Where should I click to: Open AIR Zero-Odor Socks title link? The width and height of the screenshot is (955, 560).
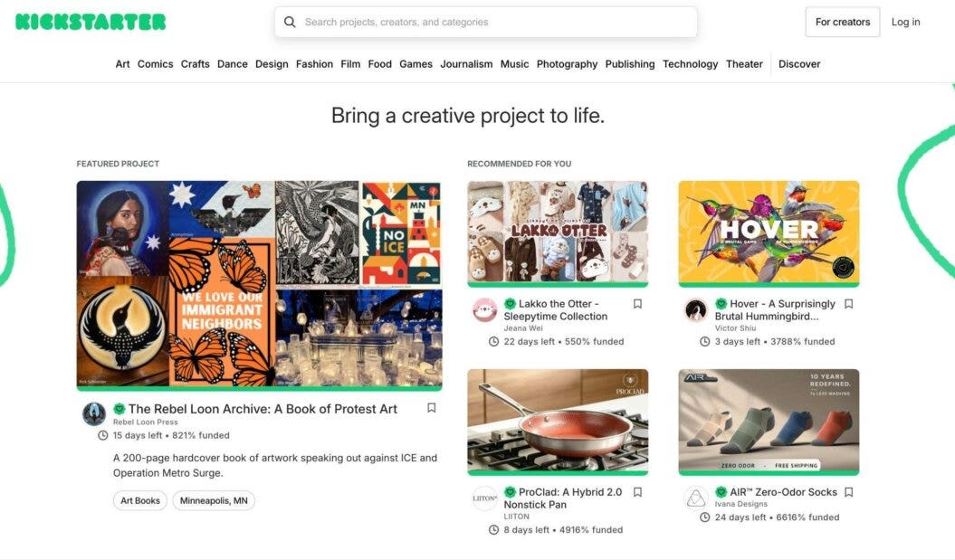tap(783, 492)
